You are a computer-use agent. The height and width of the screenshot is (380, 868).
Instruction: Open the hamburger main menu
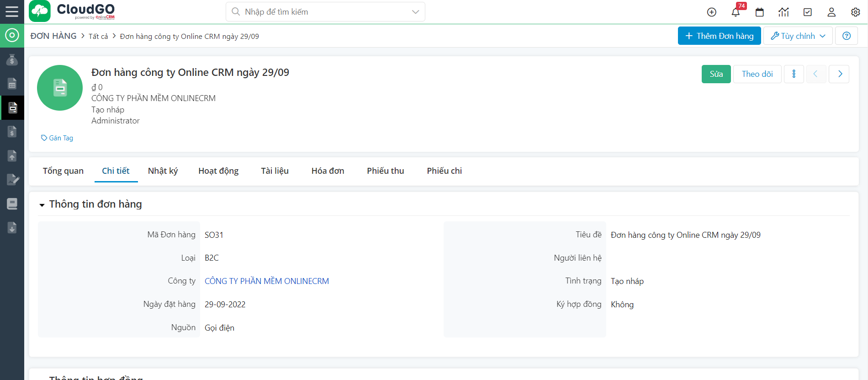pyautogui.click(x=12, y=11)
